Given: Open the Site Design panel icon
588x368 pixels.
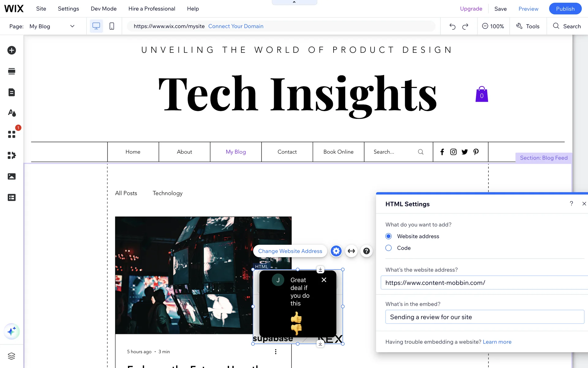Looking at the screenshot, I should 12,113.
